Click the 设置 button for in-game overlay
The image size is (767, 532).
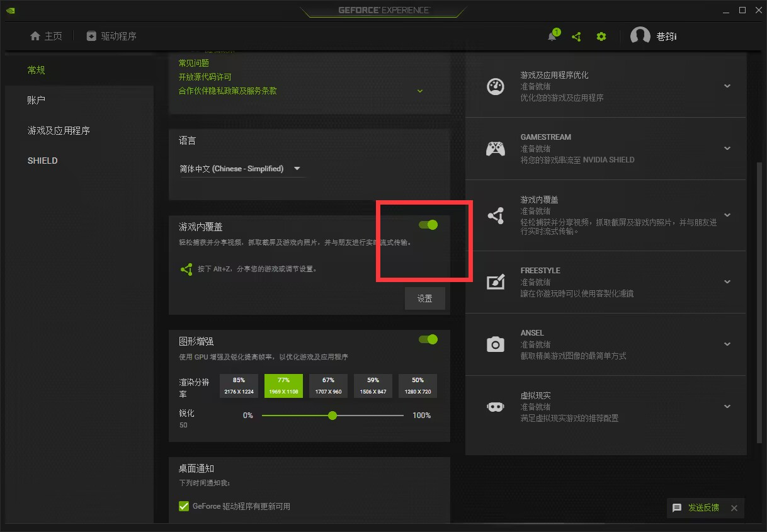(425, 298)
